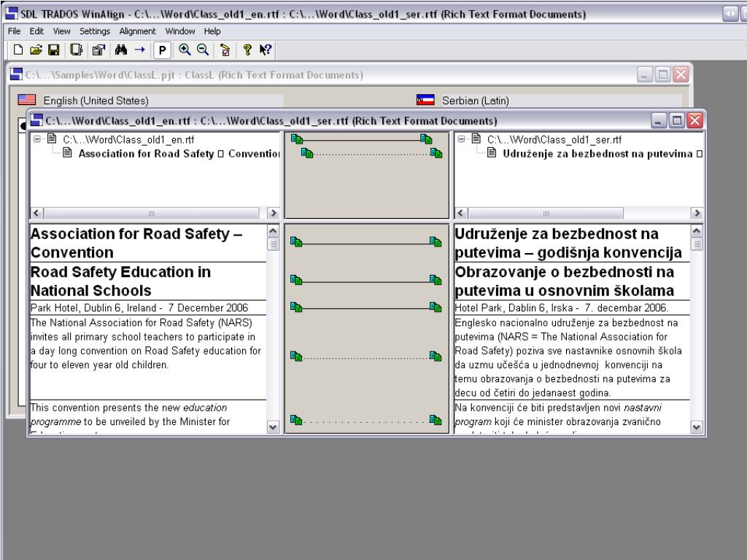Click the source connector of the dotted structure link
747x560 pixels.
(x=307, y=153)
